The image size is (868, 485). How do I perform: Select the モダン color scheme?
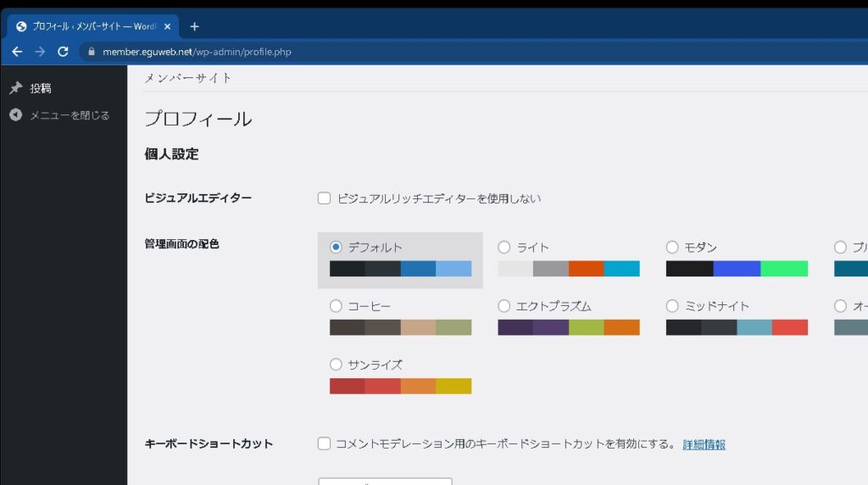672,248
